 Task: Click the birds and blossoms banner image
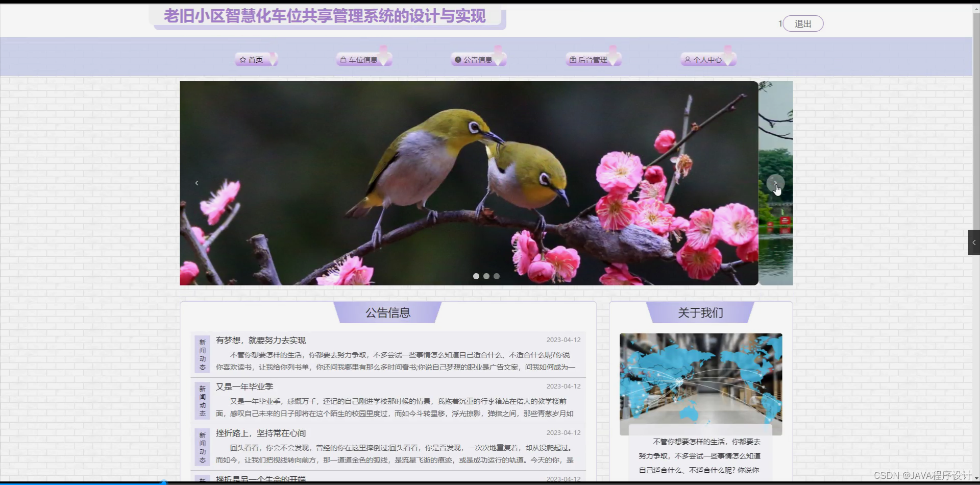(x=469, y=183)
